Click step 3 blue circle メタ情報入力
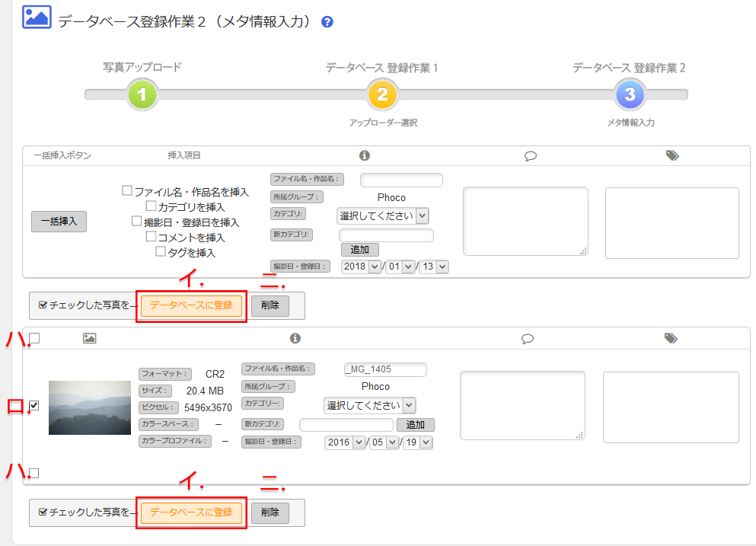 tap(630, 95)
